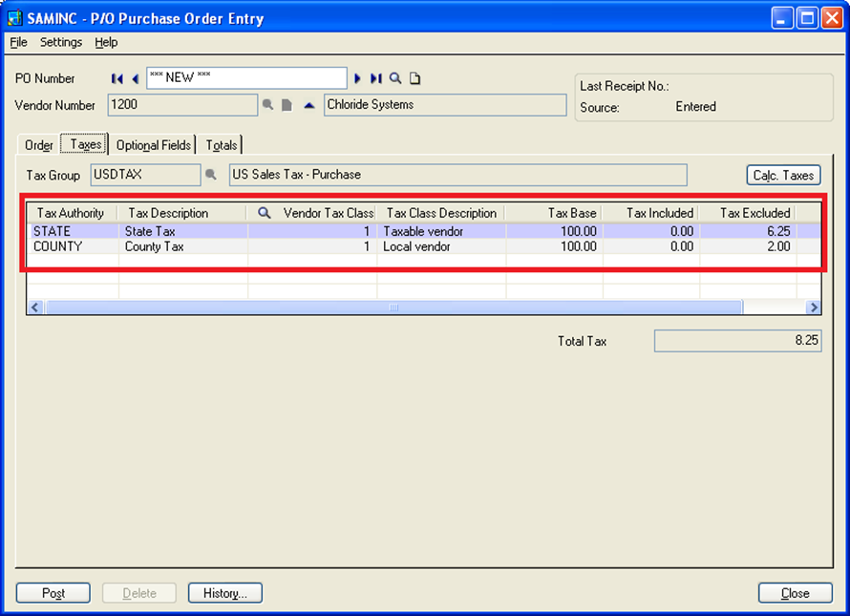Image resolution: width=850 pixels, height=616 pixels.
Task: Select the Taxes tab
Action: (x=85, y=144)
